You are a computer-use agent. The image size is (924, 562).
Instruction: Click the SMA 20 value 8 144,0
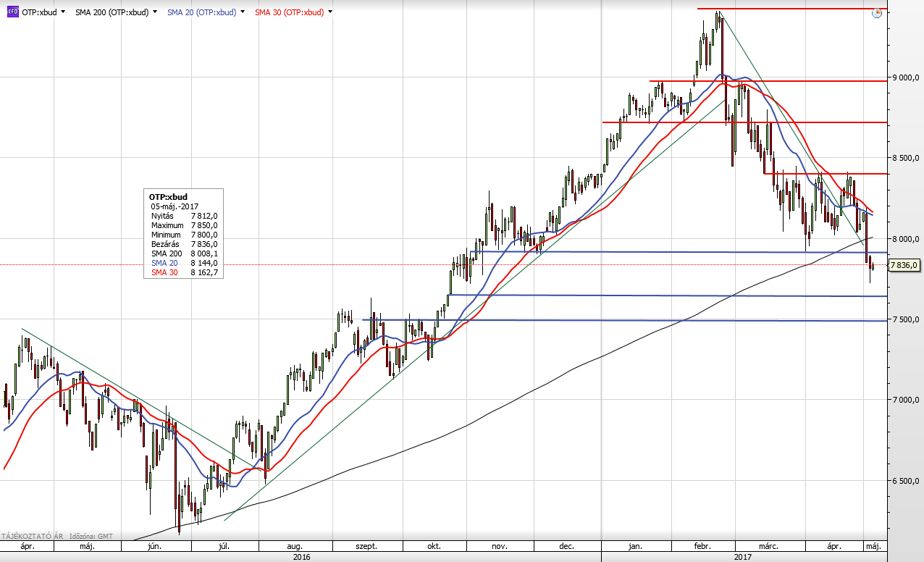[x=204, y=263]
